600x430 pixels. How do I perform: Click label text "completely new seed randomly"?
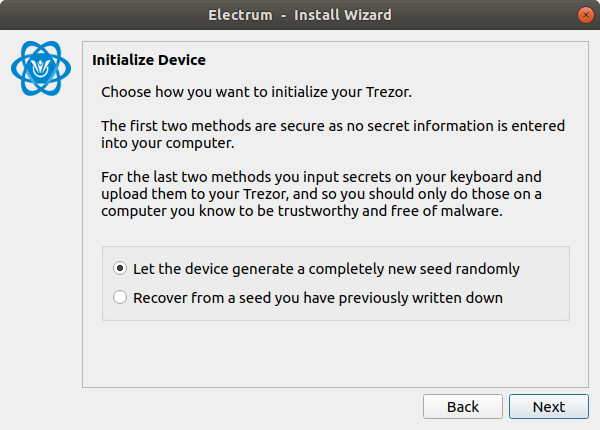(x=414, y=269)
